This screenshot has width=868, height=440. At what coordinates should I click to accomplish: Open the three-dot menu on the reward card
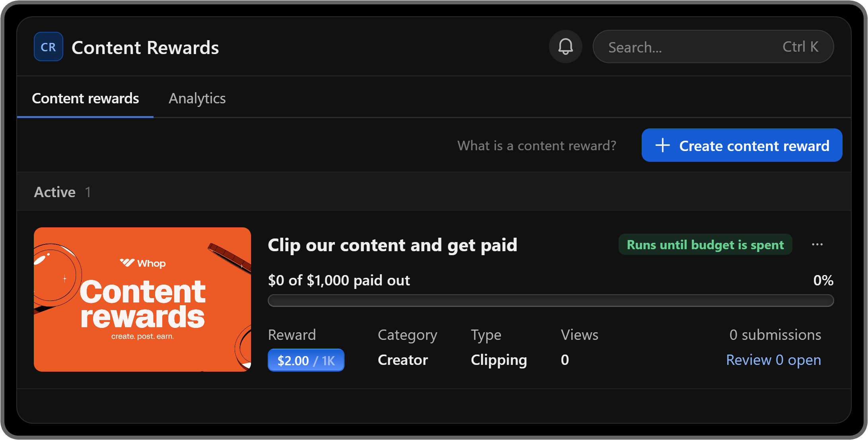coord(817,244)
